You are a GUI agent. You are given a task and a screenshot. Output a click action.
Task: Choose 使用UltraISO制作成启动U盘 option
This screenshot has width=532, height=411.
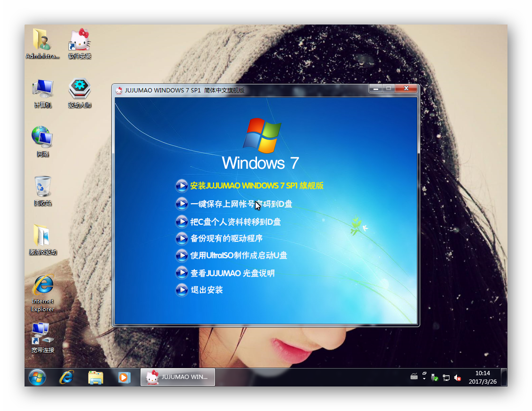(x=239, y=255)
